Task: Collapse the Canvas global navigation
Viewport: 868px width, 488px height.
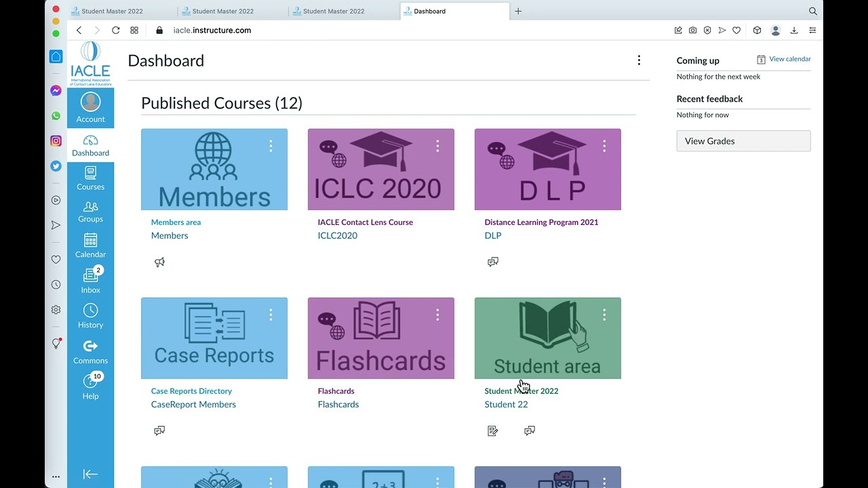Action: pyautogui.click(x=90, y=474)
